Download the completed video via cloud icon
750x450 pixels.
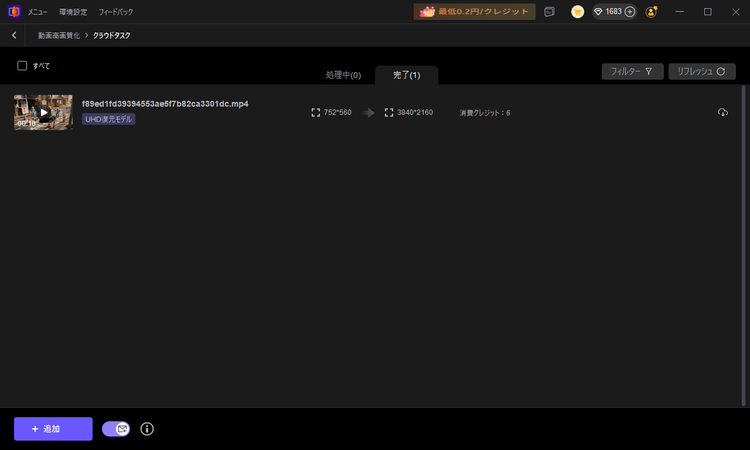tap(723, 112)
